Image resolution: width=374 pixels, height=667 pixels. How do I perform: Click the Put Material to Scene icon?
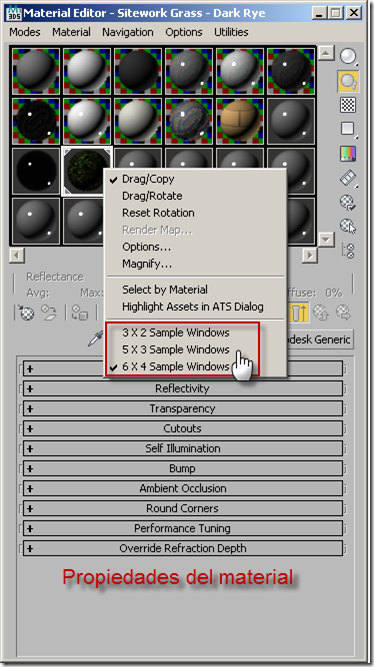(49, 313)
